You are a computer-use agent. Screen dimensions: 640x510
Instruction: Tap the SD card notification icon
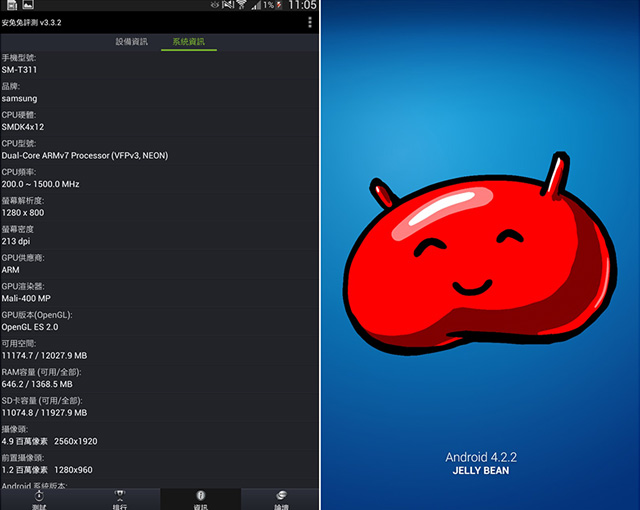12,4
